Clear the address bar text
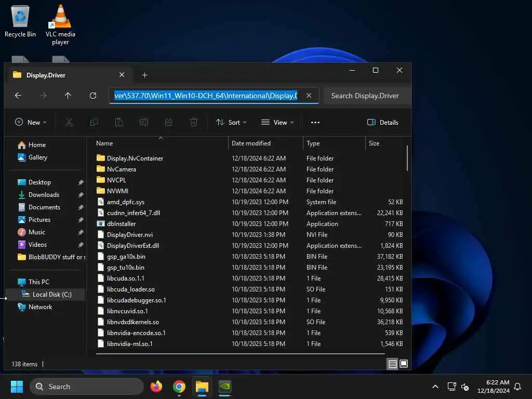This screenshot has width=532, height=399. click(309, 96)
